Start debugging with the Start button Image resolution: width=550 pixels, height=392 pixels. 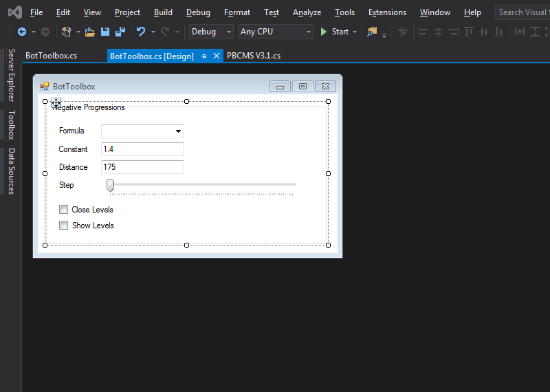click(335, 32)
